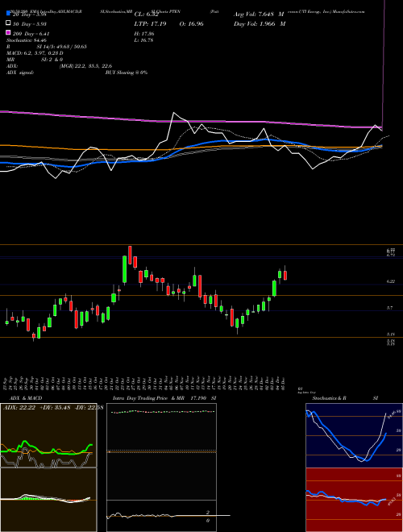Click the white 50 Day legend swatch

coord(8,23)
